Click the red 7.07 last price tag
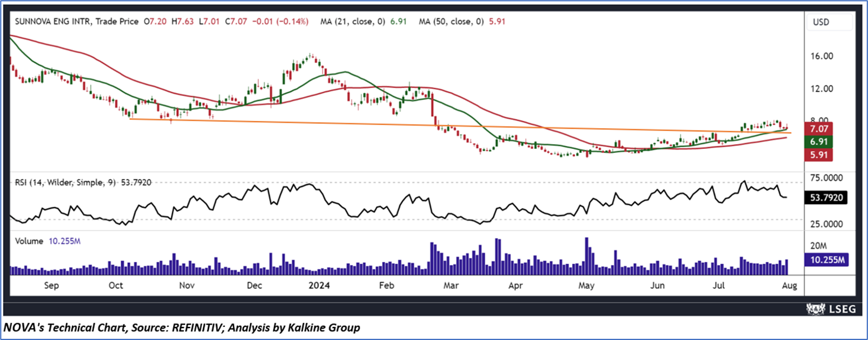This screenshot has height=340, width=868. tap(818, 128)
